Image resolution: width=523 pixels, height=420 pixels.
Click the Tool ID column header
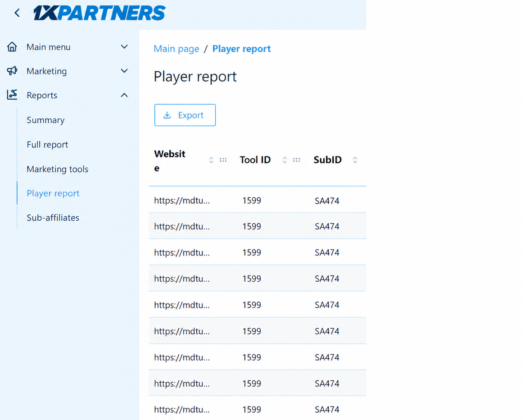pyautogui.click(x=255, y=160)
